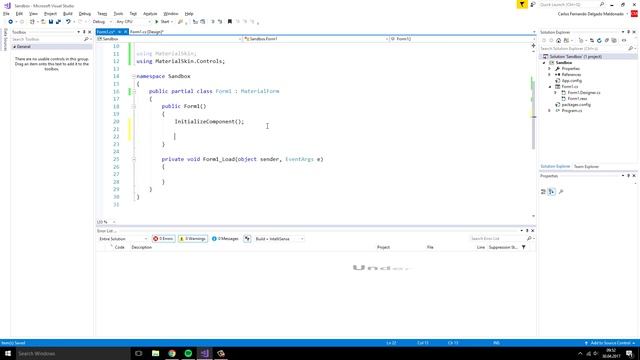Open the Tools menu
Viewport: 640px width, 360px height.
tap(118, 13)
